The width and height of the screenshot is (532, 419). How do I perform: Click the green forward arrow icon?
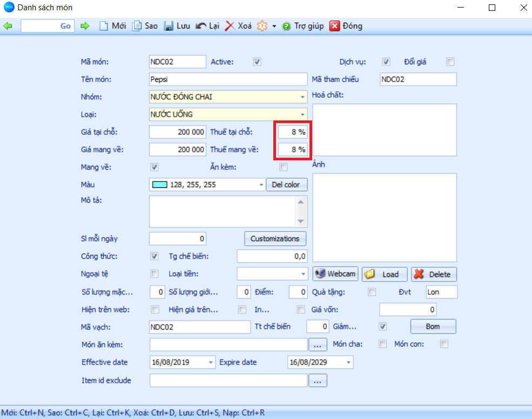tap(85, 26)
